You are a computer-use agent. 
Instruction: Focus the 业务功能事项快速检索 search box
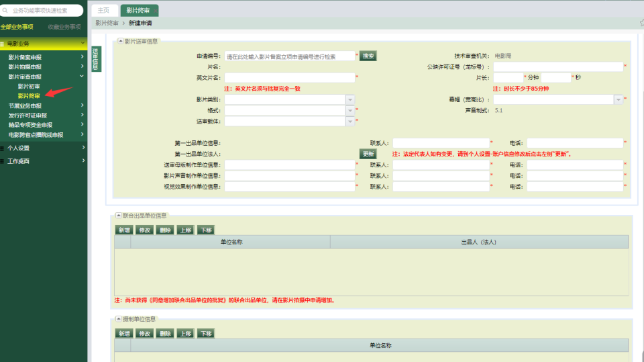[x=42, y=10]
